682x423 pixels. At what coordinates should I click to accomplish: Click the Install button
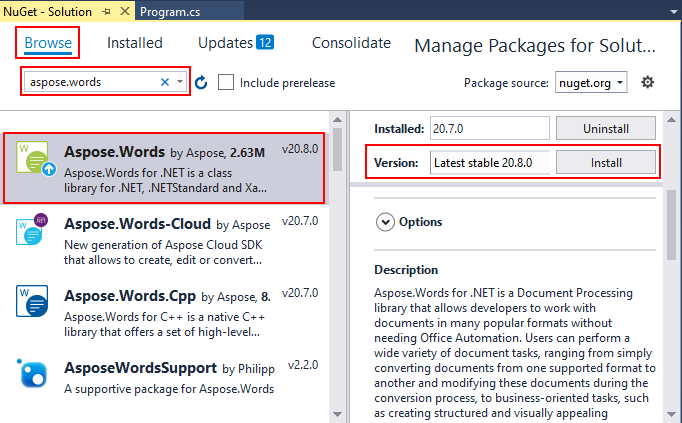tap(606, 163)
